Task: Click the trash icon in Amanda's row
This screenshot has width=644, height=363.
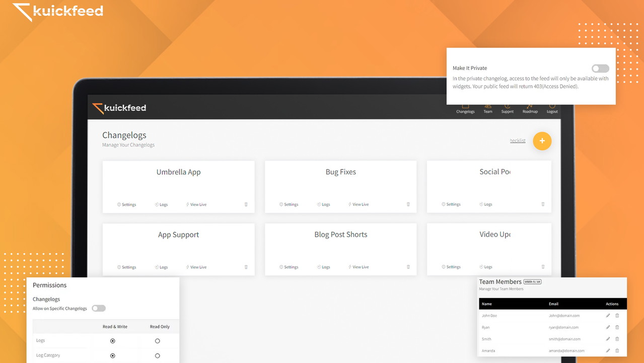Action: point(617,350)
